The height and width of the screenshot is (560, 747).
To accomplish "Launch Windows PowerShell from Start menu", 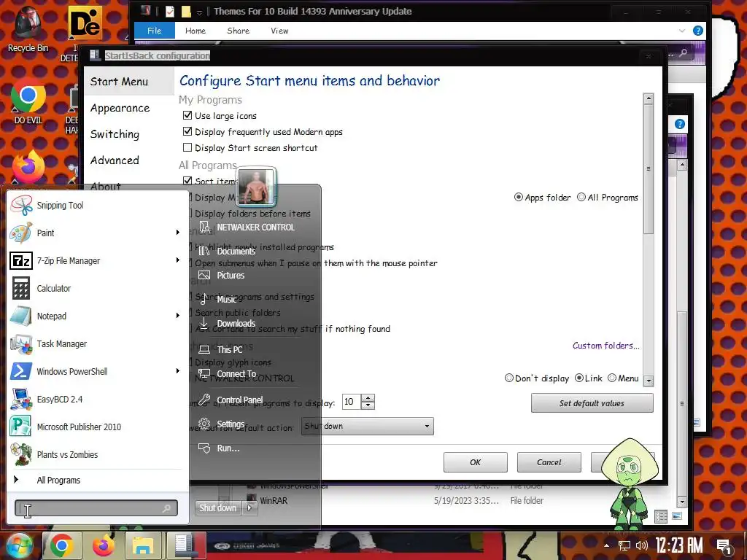I will [x=96, y=371].
